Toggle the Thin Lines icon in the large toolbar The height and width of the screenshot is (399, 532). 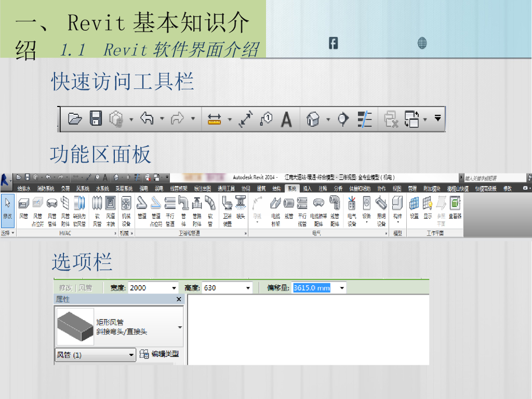365,119
